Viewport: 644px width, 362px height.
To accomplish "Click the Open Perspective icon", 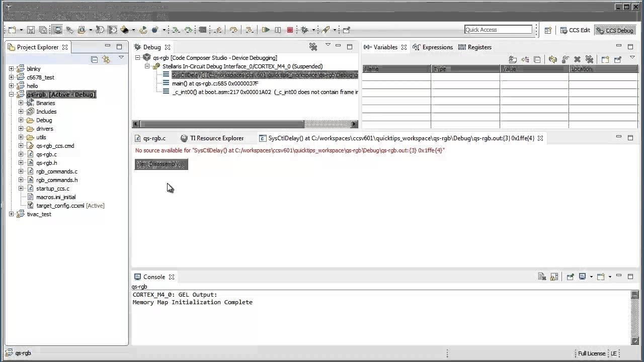I will coord(548,30).
